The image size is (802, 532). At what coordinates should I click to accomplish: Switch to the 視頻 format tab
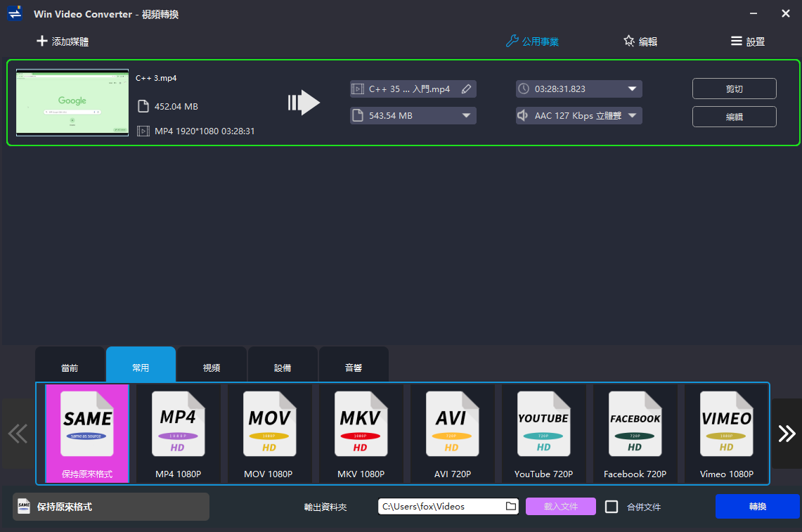[212, 367]
